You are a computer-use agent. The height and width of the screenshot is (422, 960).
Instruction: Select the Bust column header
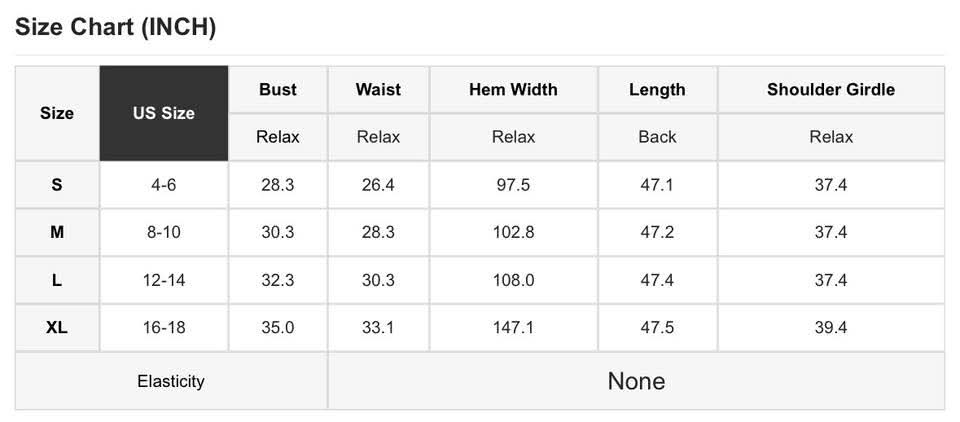click(278, 89)
